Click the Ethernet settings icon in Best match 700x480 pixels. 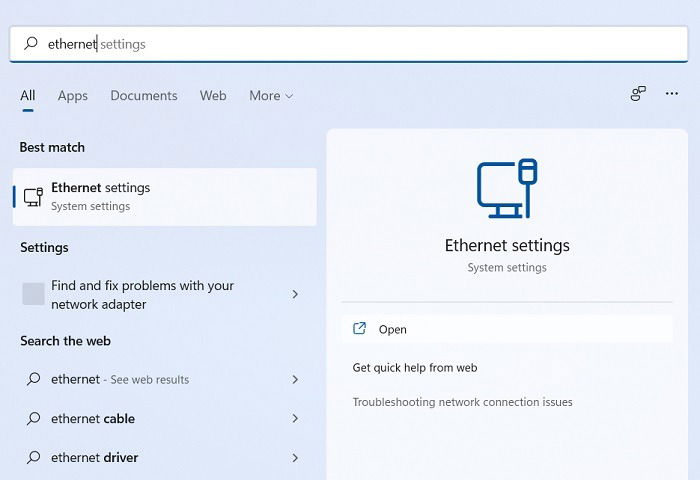coord(33,197)
